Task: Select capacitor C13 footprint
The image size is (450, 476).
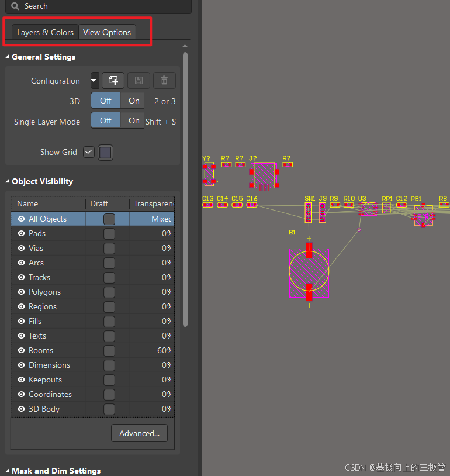Action: point(208,205)
